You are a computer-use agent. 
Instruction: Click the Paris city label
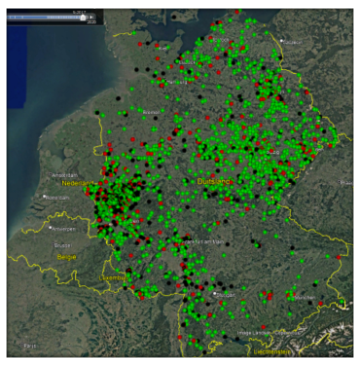click(x=30, y=346)
